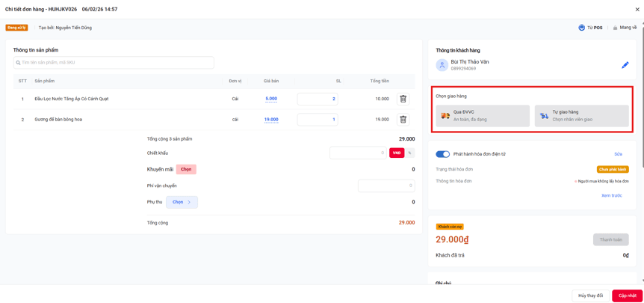Click the customer avatar icon
This screenshot has height=303, width=644.
pyautogui.click(x=442, y=65)
